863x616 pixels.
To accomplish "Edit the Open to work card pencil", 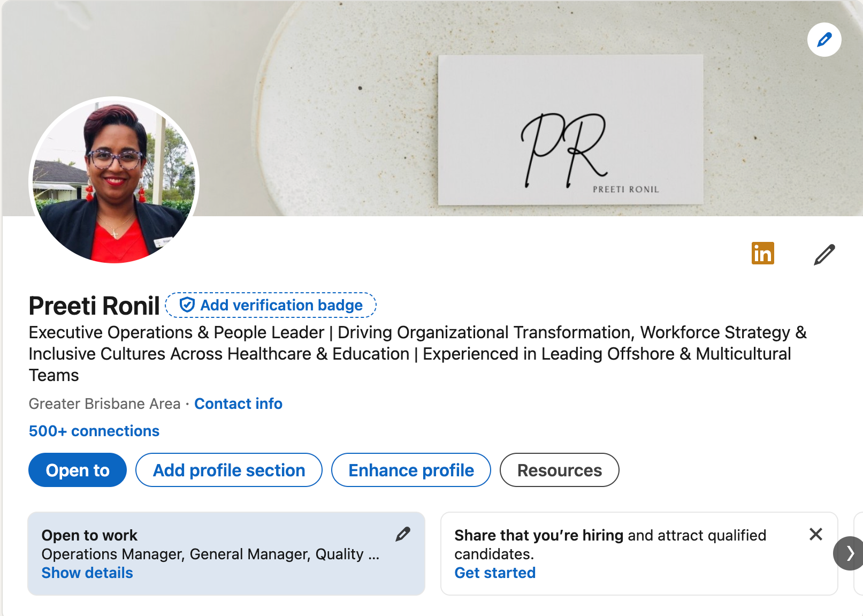I will coord(403,534).
